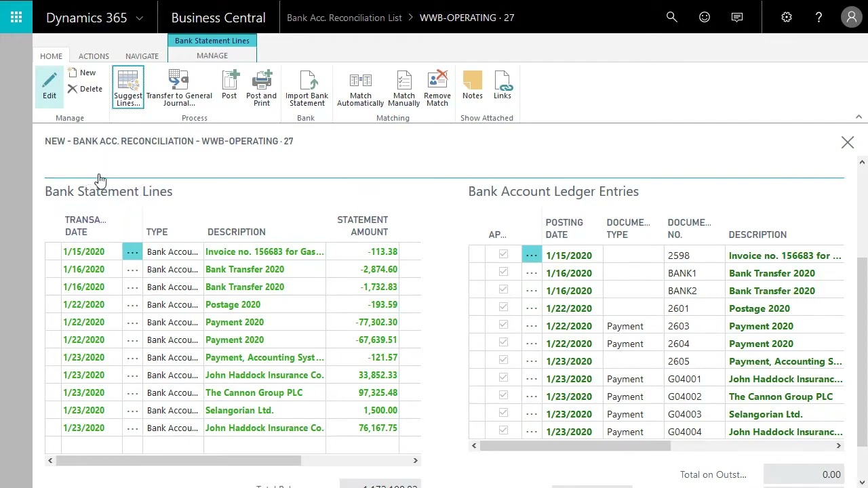The height and width of the screenshot is (488, 868).
Task: Click the New record icon
Action: coord(73,73)
